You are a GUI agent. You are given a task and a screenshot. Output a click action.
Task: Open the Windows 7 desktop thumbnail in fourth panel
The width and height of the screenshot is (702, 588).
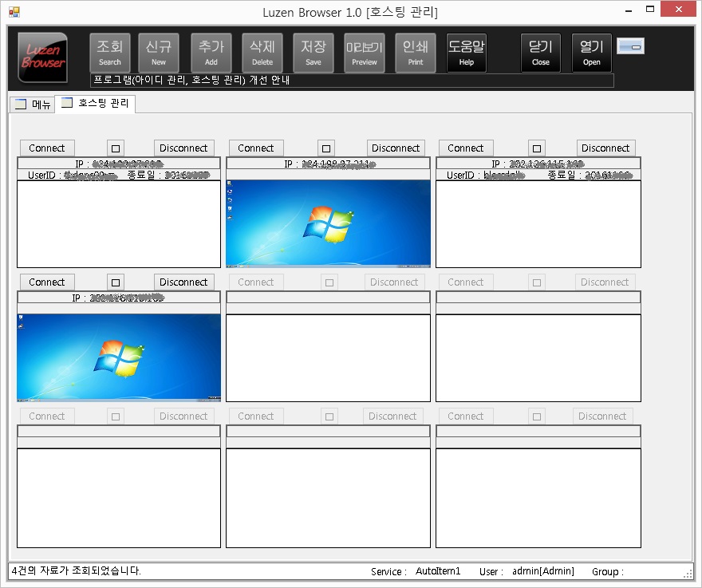(119, 357)
